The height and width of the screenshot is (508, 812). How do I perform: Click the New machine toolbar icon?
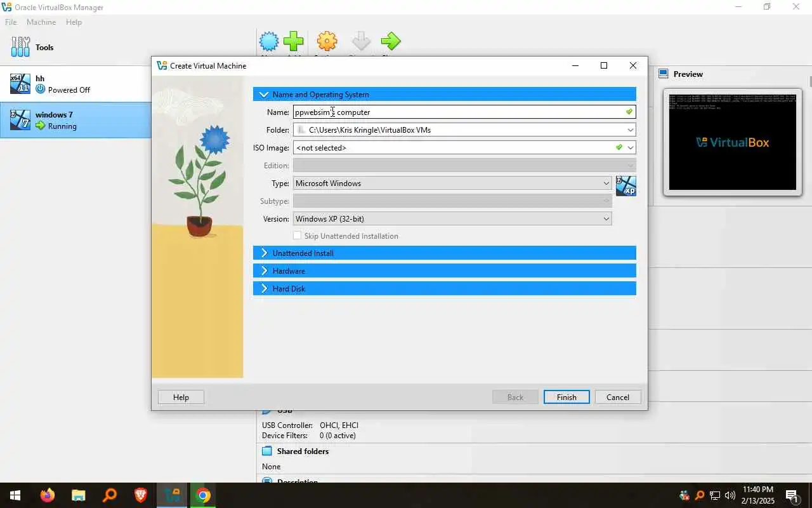(269, 42)
